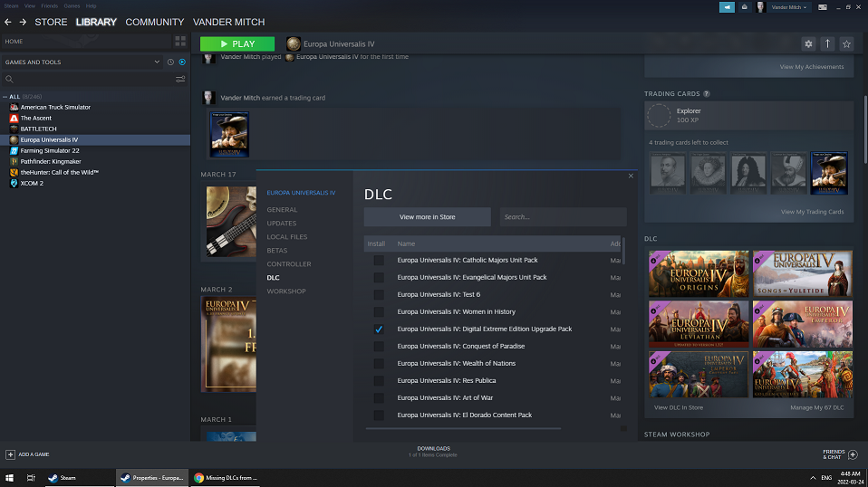Toggle Art of War install checkbox
The height and width of the screenshot is (487, 868).
[x=379, y=397]
